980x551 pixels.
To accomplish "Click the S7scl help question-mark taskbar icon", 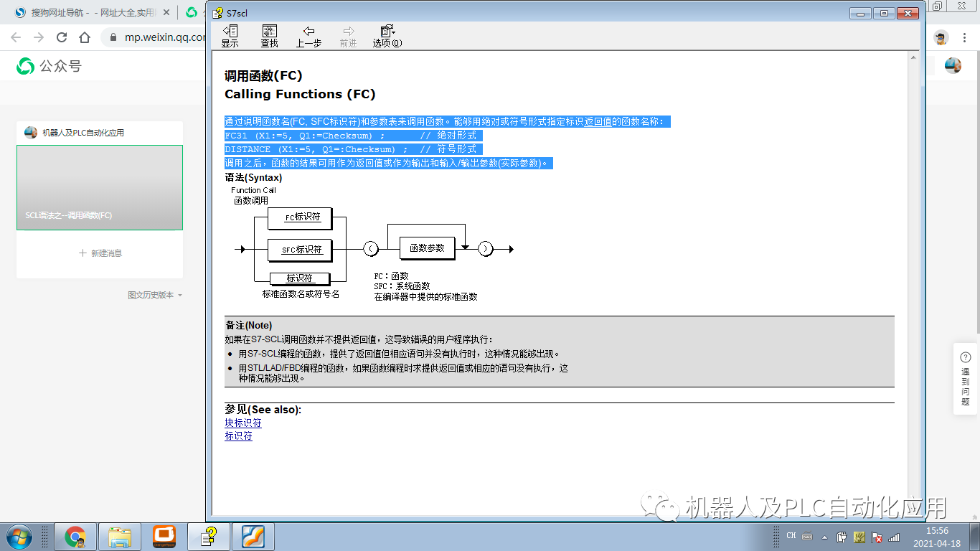I will coord(208,536).
